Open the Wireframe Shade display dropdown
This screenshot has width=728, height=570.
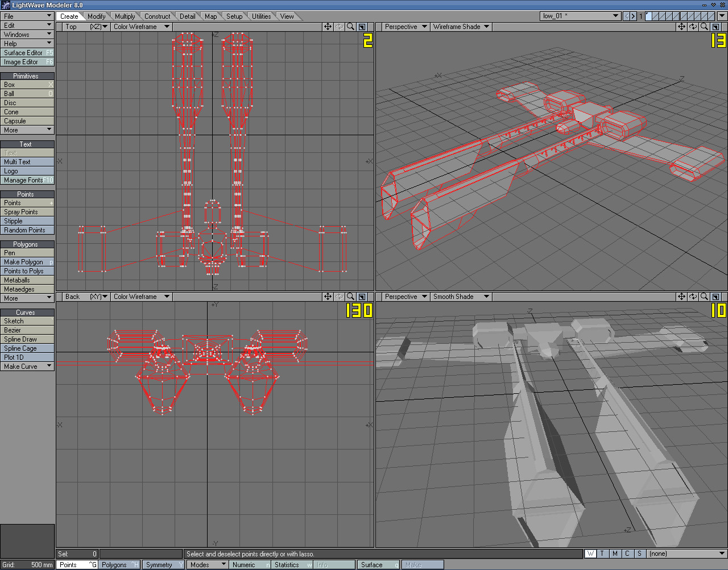[461, 27]
